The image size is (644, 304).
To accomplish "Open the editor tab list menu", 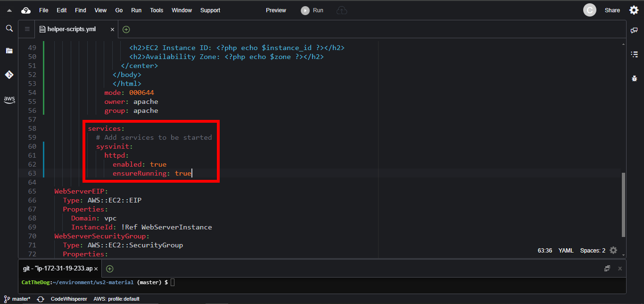I will (27, 29).
